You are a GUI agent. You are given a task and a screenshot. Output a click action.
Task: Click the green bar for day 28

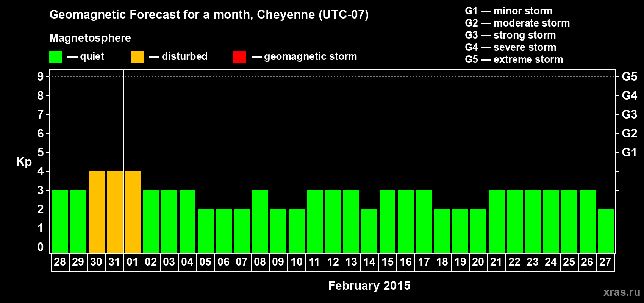point(60,221)
